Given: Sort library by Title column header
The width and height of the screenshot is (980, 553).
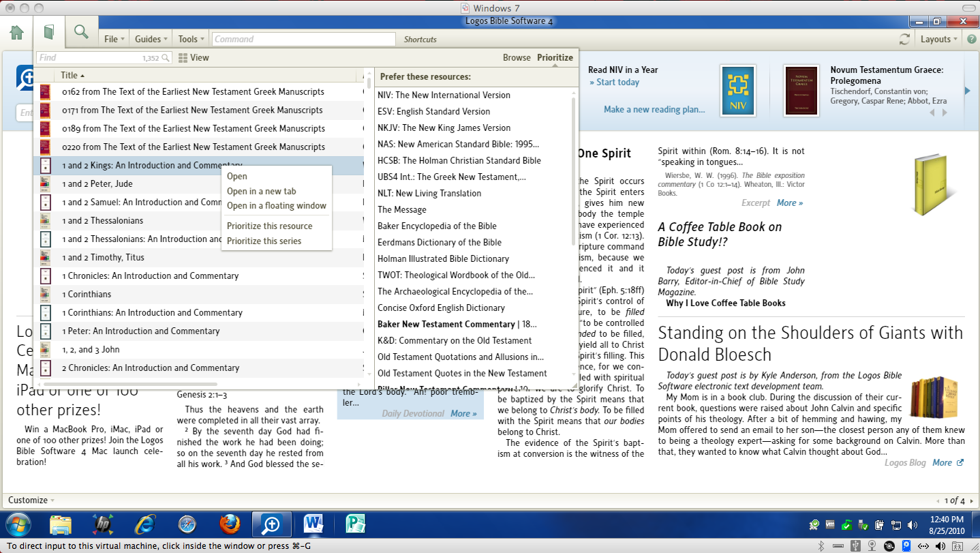Looking at the screenshot, I should pos(72,76).
